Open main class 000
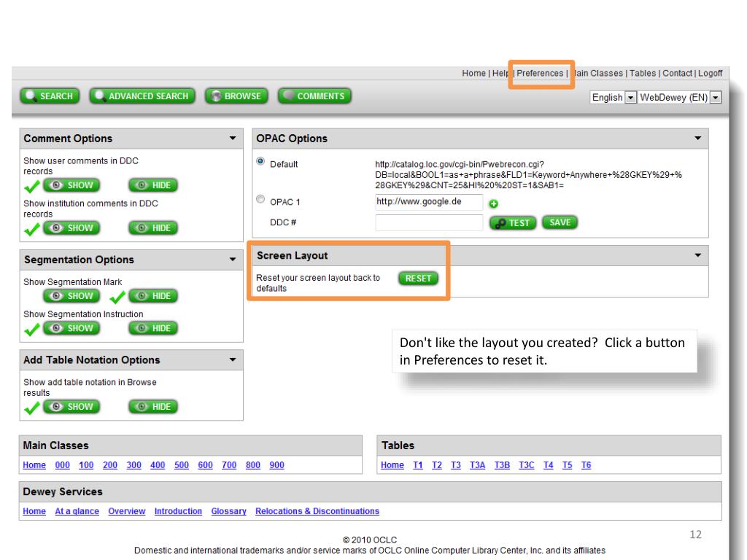Image resolution: width=747 pixels, height=560 pixels. (x=63, y=464)
